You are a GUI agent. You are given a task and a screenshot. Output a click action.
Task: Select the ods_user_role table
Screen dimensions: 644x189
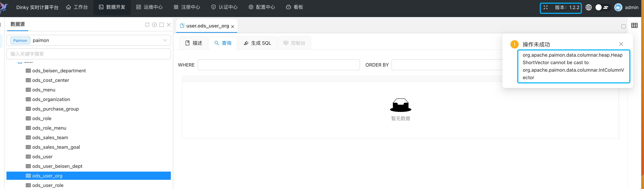click(48, 185)
